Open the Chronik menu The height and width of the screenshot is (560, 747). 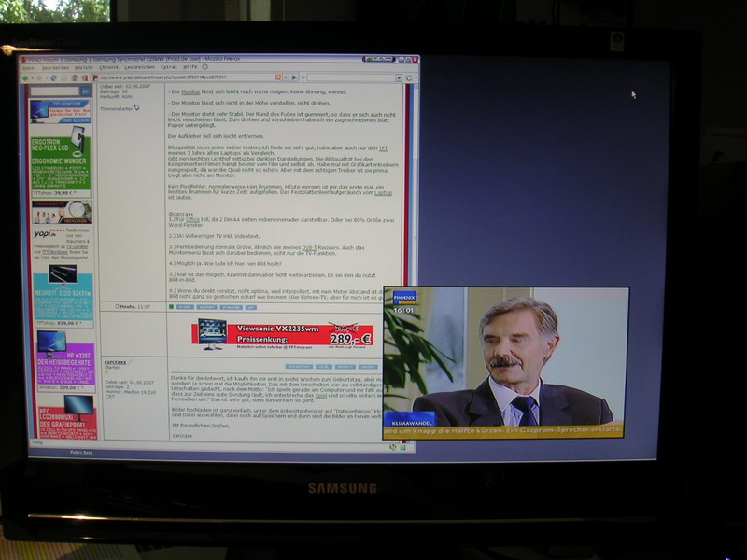pyautogui.click(x=109, y=67)
